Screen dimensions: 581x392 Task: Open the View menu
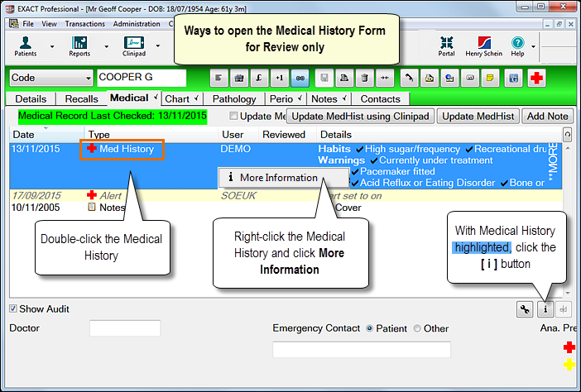pos(49,24)
